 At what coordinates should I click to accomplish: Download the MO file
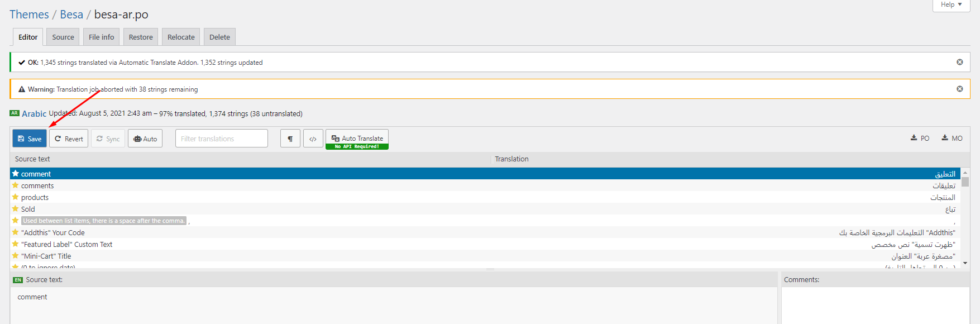tap(952, 138)
